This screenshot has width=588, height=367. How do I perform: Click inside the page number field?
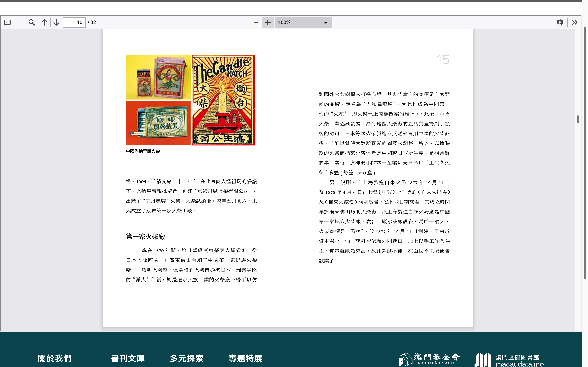[74, 22]
